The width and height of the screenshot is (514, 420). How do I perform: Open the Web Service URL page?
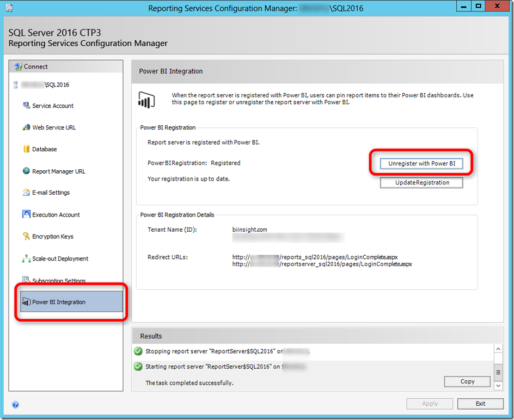tap(54, 127)
